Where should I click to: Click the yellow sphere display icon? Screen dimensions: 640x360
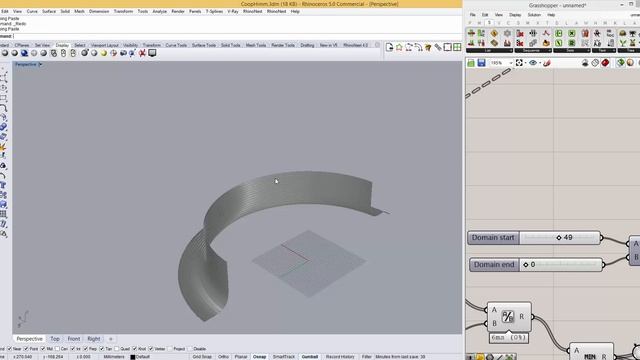pos(104,53)
